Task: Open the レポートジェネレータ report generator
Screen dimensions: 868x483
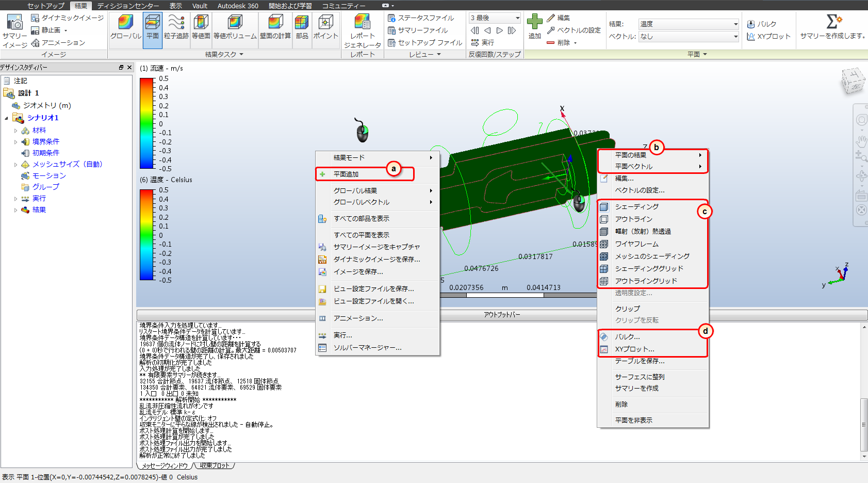Action: click(x=363, y=31)
